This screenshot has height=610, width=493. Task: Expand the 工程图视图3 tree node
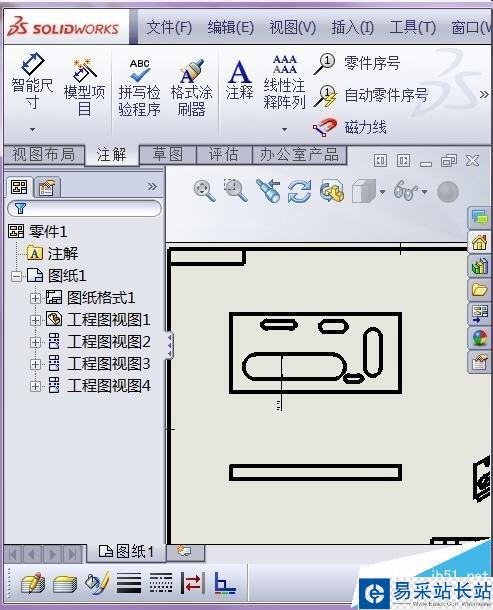(x=35, y=365)
